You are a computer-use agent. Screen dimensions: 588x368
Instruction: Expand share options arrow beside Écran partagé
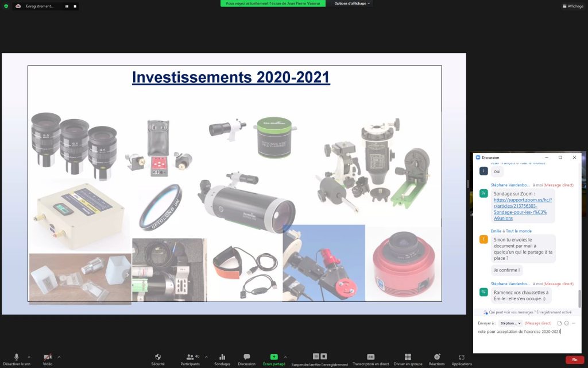(285, 356)
